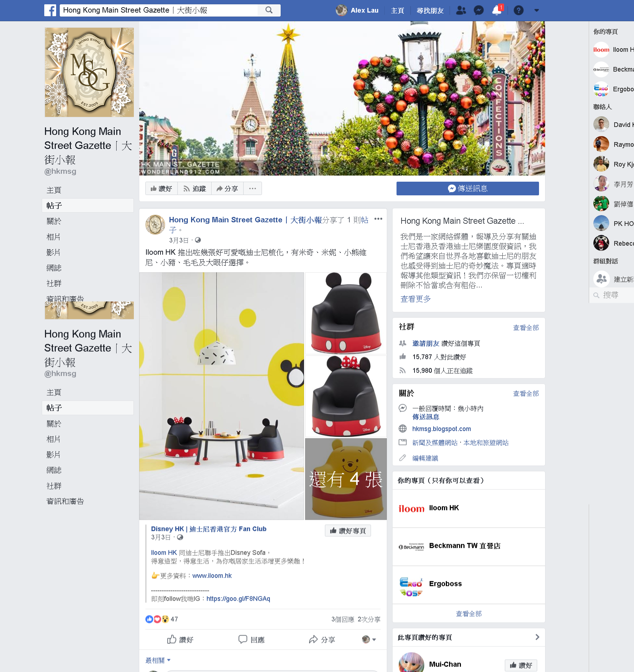Click the help question mark icon
The image size is (634, 672).
coord(518,10)
